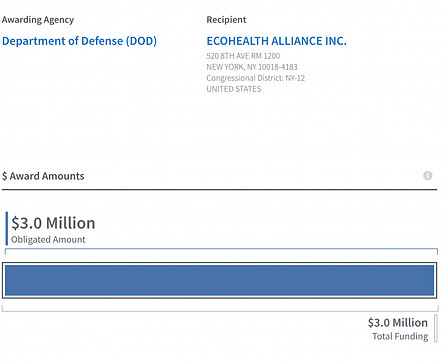
Task: Open the ECOHEALTH ALLIANCE INC. recipient profile
Action: (x=276, y=41)
